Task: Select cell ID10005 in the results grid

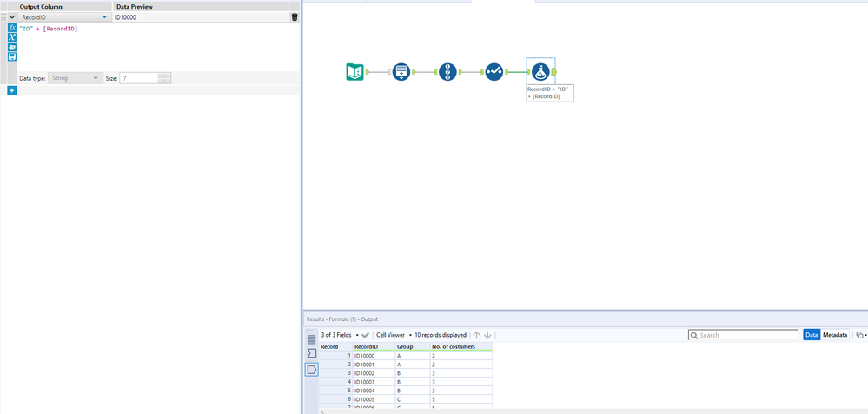Action: click(374, 398)
